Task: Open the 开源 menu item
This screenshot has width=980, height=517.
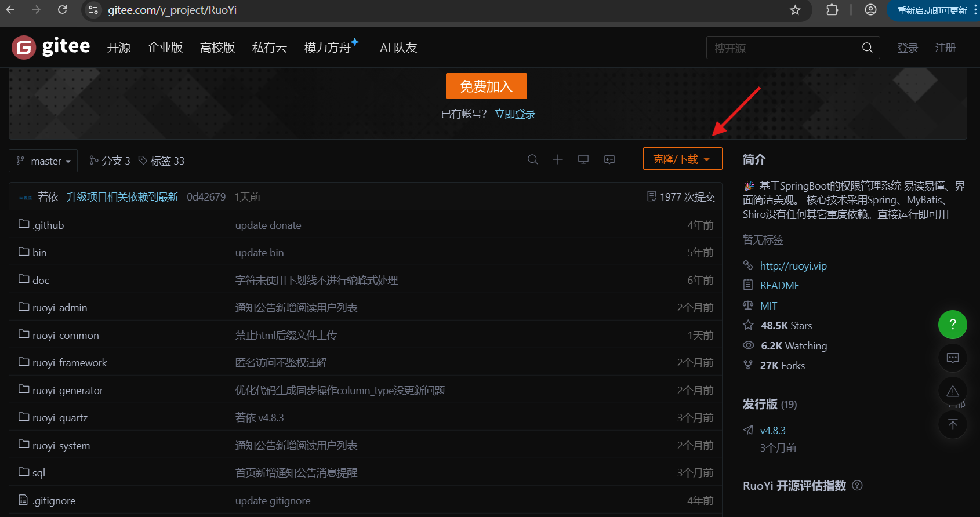Action: 119,48
